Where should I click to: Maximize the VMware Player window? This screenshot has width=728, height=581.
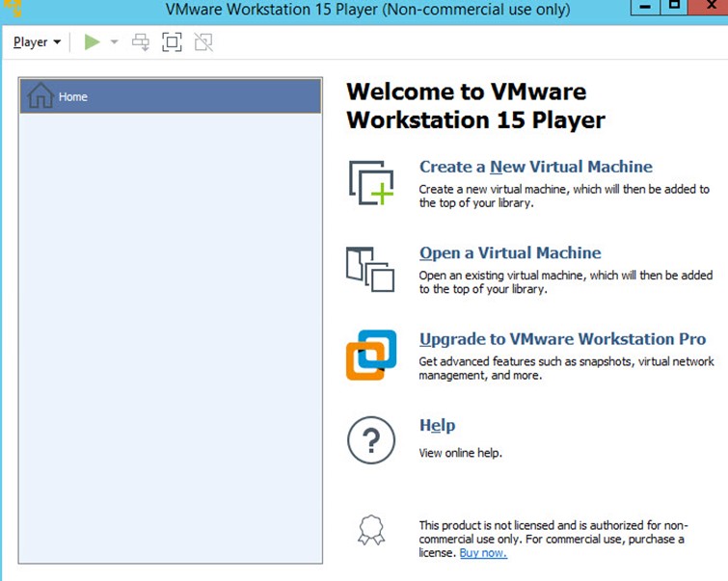coord(674,7)
